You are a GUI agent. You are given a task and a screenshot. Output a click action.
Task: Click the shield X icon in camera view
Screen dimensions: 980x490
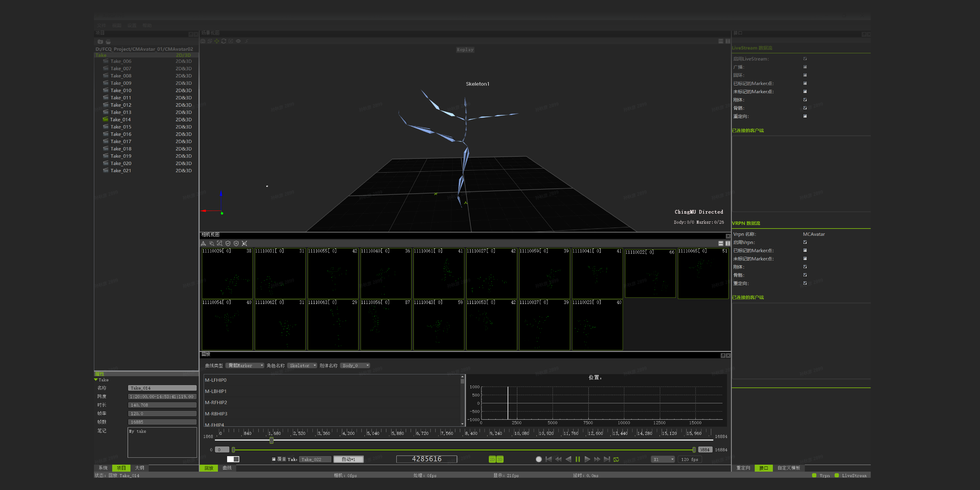236,244
